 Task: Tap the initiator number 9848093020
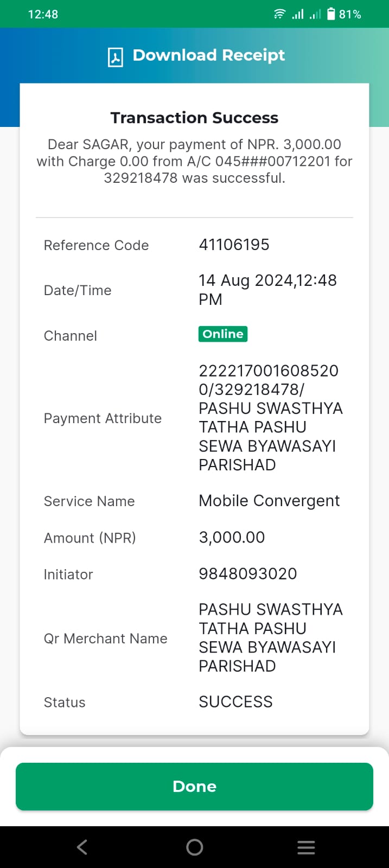[x=248, y=574]
